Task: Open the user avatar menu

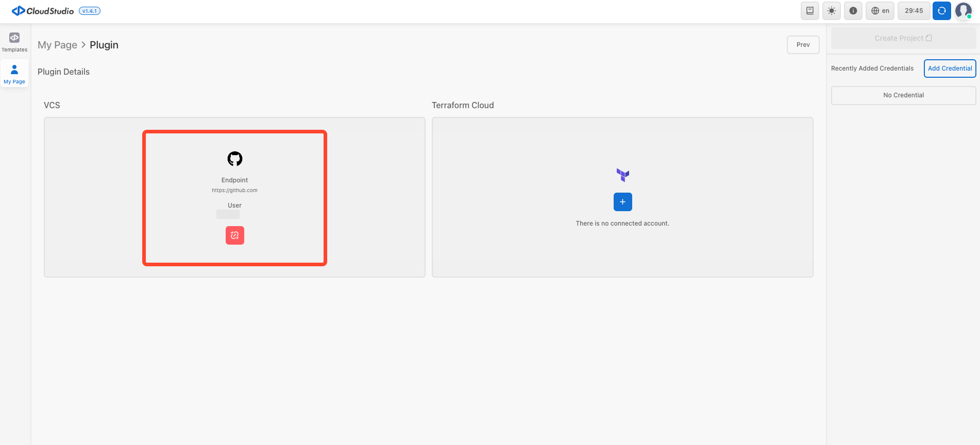Action: (964, 11)
